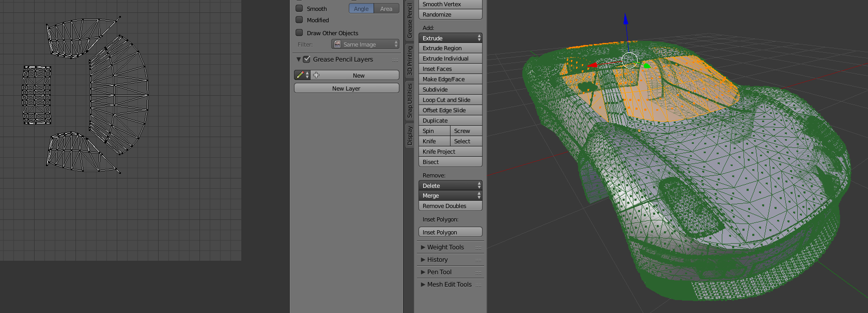Click the Subdivide button
Viewport: 868px width, 313px height.
click(x=450, y=90)
